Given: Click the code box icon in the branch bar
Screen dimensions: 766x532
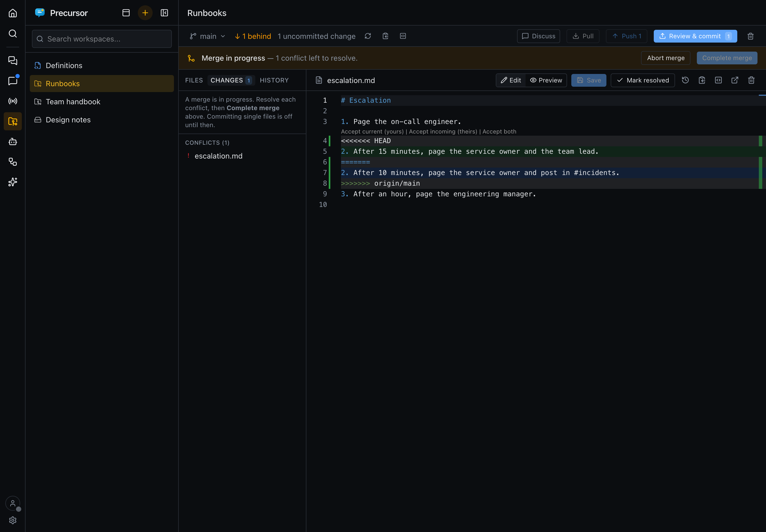Looking at the screenshot, I should (403, 36).
